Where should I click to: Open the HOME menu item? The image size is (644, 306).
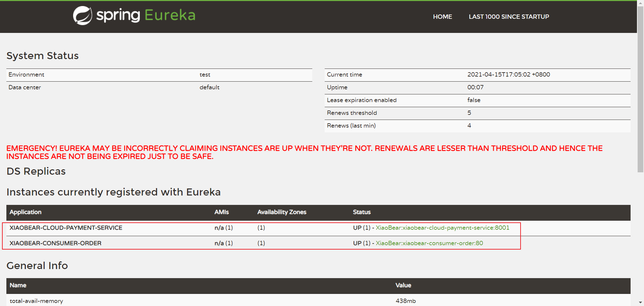pyautogui.click(x=442, y=17)
